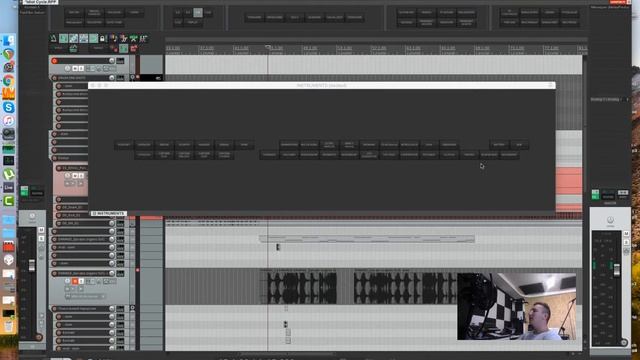Screen dimensions: 640x360
Task: Toggle the green button above the right master strip
Action: tap(596, 194)
